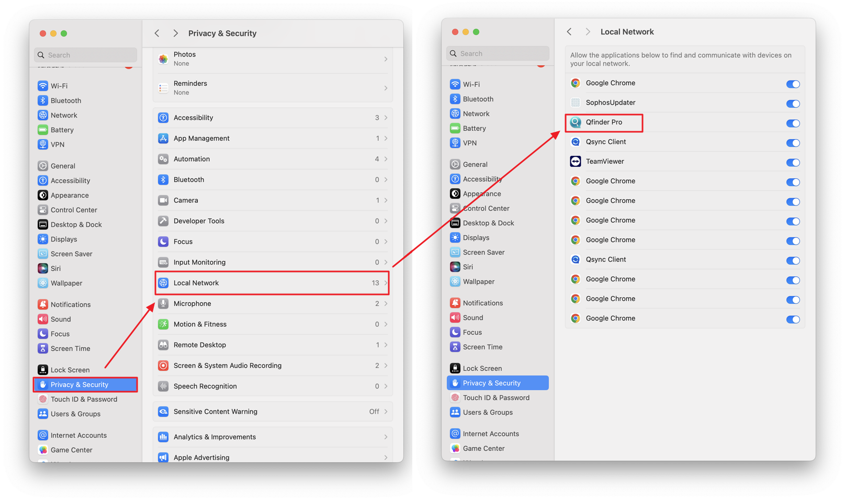Go back in Privacy & Security window
The height and width of the screenshot is (501, 868).
[x=157, y=33]
